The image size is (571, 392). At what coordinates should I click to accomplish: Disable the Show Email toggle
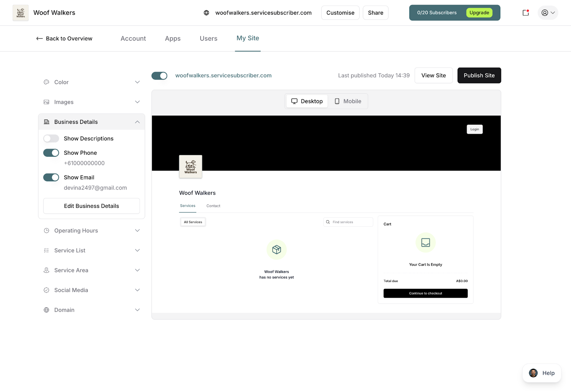[x=51, y=177]
